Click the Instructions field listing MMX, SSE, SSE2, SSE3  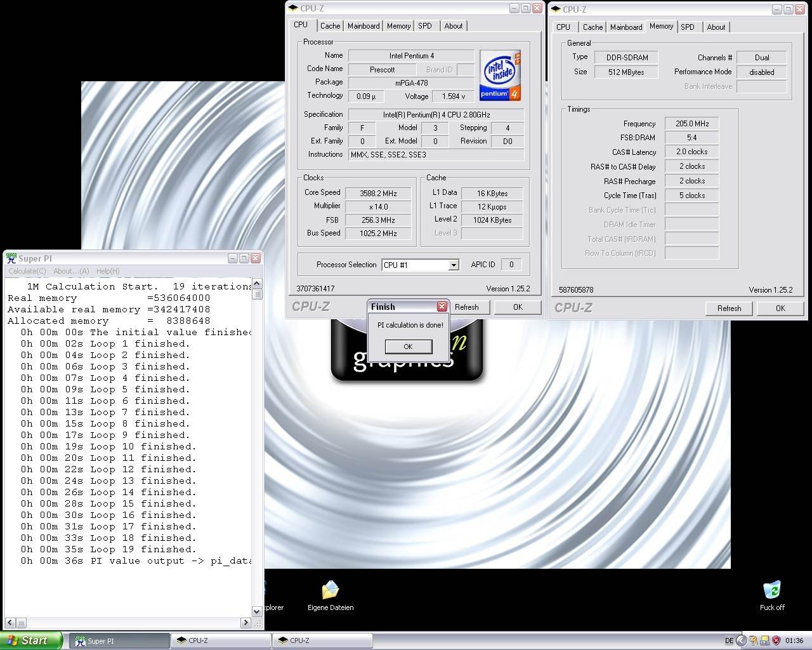[436, 155]
